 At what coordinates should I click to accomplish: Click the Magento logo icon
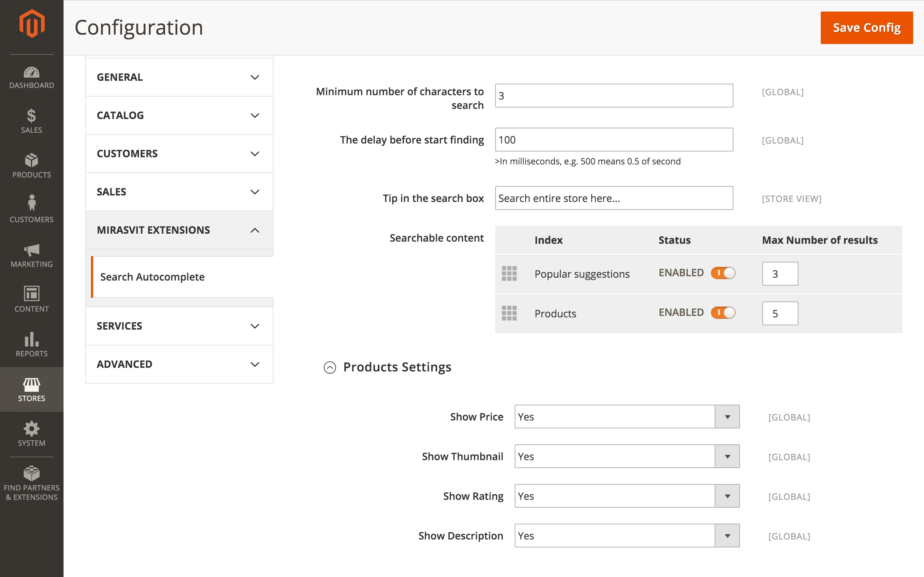point(32,24)
